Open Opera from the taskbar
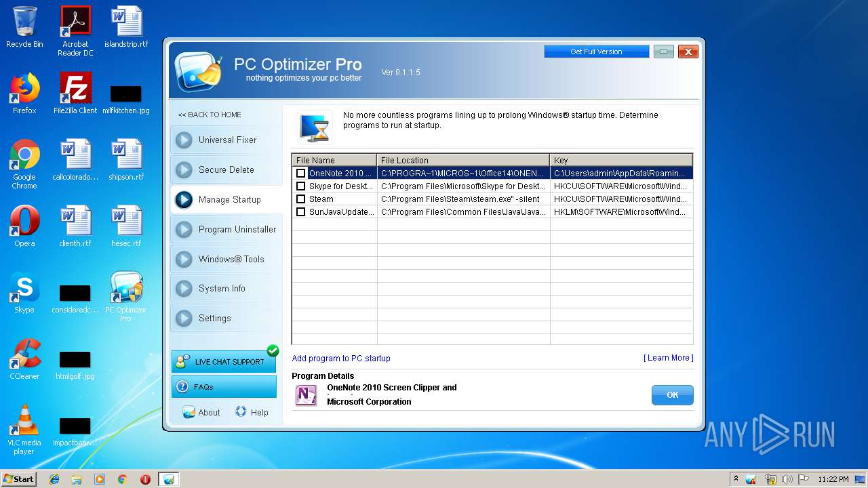The image size is (868, 488). [x=145, y=479]
